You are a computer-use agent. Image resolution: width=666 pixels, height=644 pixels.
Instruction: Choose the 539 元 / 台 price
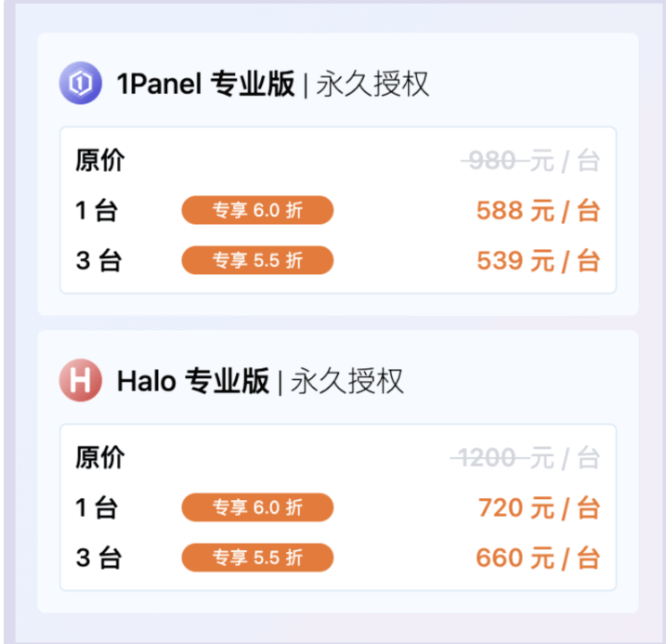pos(538,260)
